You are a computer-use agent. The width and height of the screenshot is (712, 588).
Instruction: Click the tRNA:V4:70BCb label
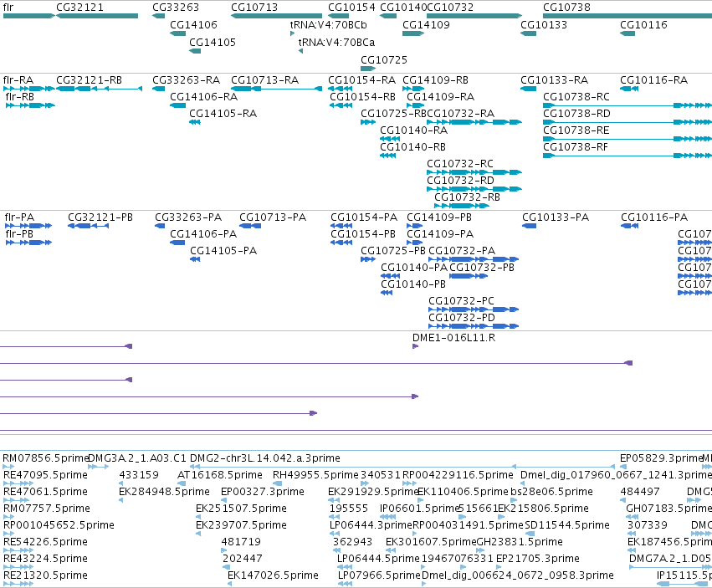(328, 24)
